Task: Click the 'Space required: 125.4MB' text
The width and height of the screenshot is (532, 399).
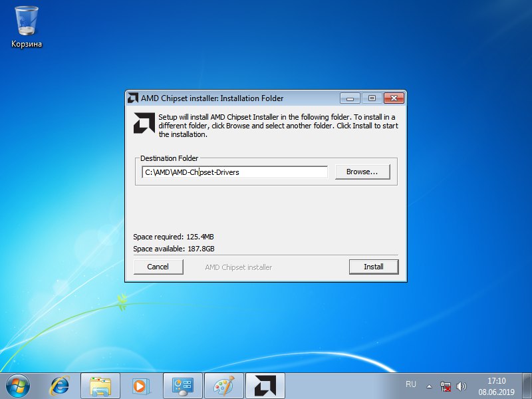Action: (x=174, y=237)
